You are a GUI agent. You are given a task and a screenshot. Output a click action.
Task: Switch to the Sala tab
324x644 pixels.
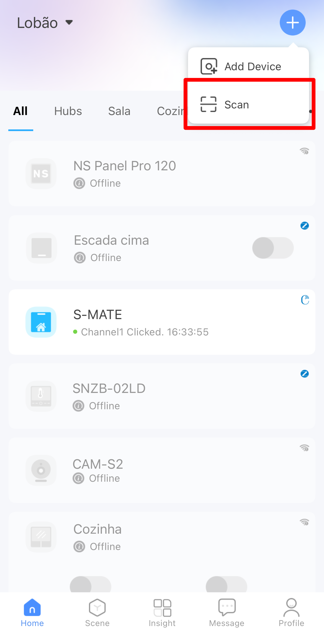[119, 111]
